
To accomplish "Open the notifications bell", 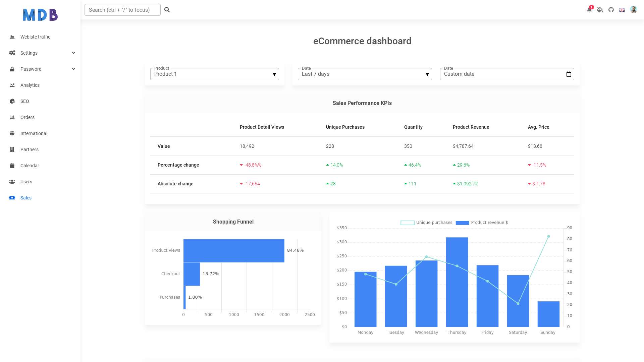I will coord(589,10).
